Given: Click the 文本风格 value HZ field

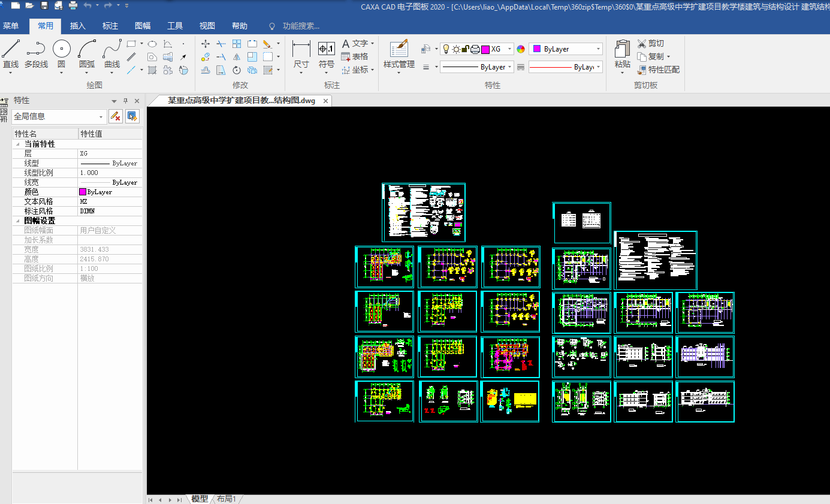Looking at the screenshot, I should [110, 201].
